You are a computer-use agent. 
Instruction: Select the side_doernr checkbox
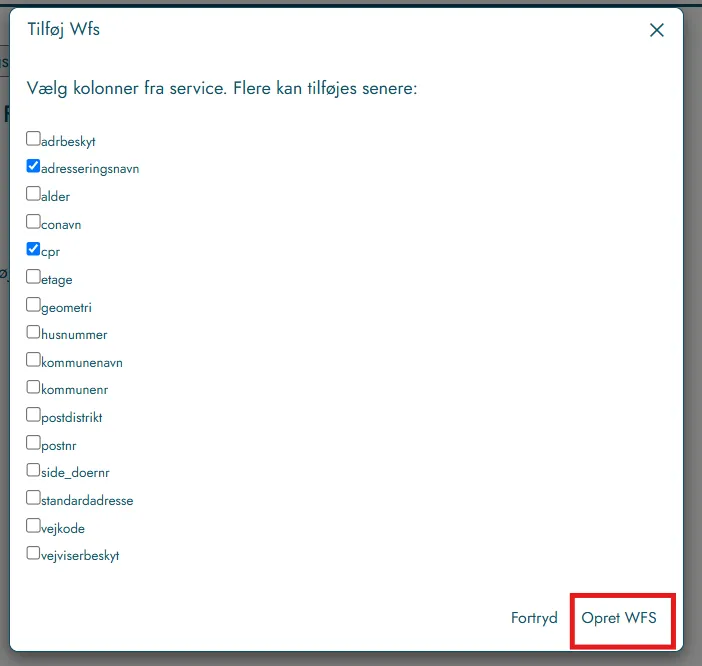point(33,470)
